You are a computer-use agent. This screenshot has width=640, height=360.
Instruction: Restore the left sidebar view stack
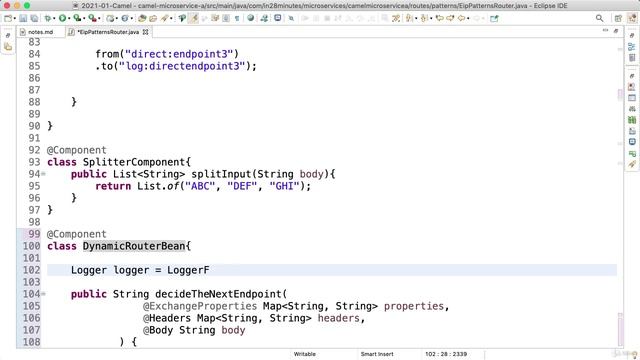pos(8,36)
